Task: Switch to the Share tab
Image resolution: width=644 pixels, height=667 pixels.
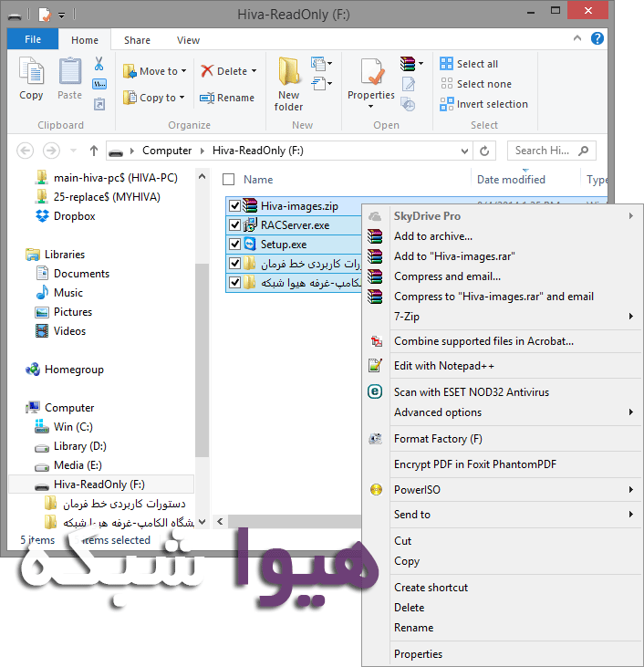Action: 137,40
